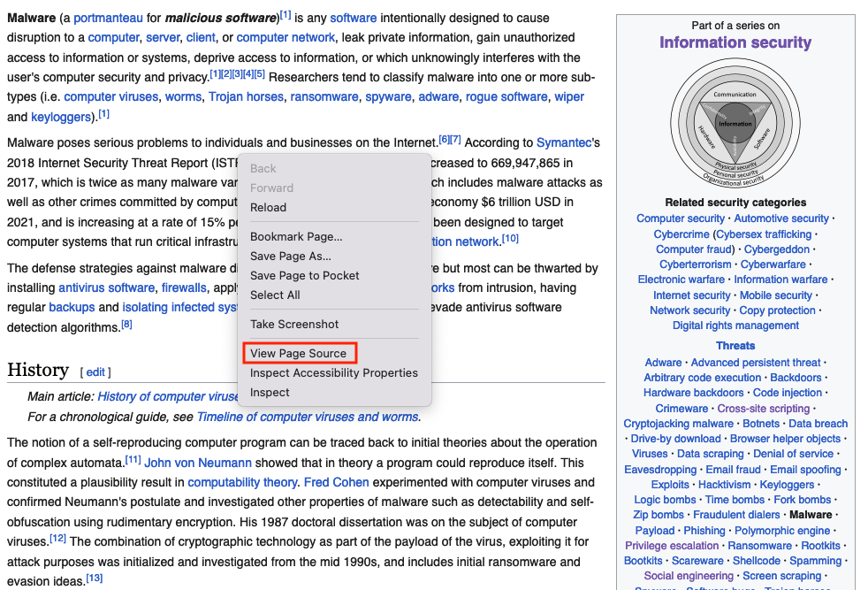The height and width of the screenshot is (590, 868).
Task: Choose Bookmark Page… menu entry
Action: click(x=296, y=237)
